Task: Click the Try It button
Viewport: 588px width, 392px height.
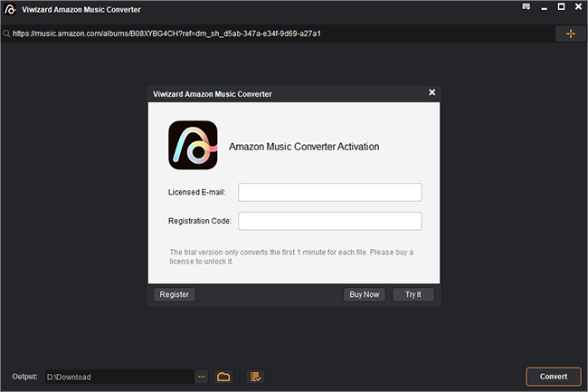Action: pyautogui.click(x=413, y=294)
